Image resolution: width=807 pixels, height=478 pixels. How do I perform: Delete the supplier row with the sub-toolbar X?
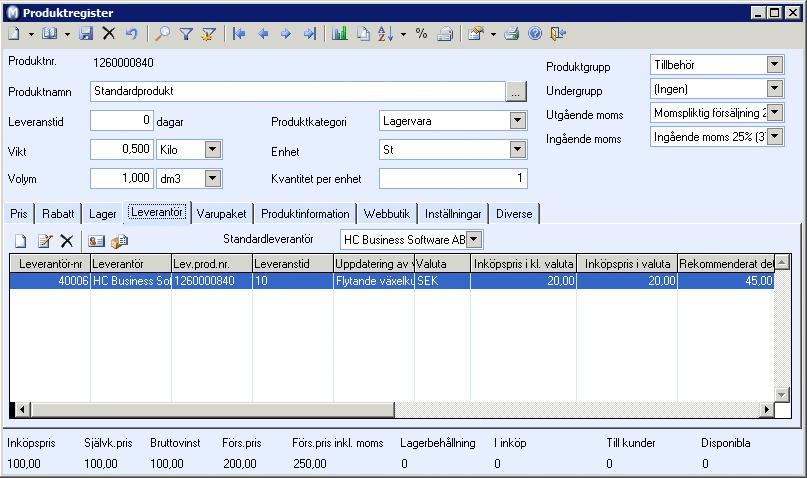click(x=67, y=241)
